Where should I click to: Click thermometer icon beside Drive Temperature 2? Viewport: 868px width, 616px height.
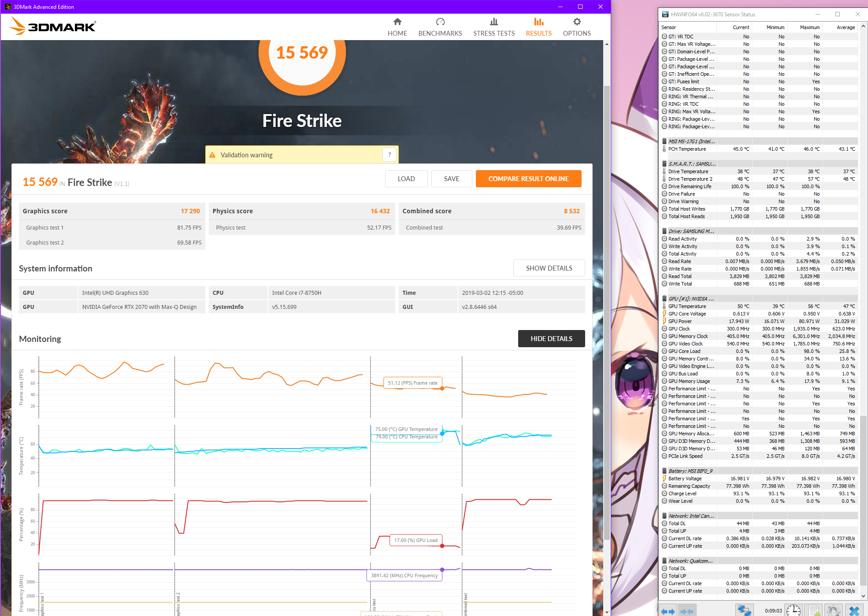pyautogui.click(x=664, y=179)
